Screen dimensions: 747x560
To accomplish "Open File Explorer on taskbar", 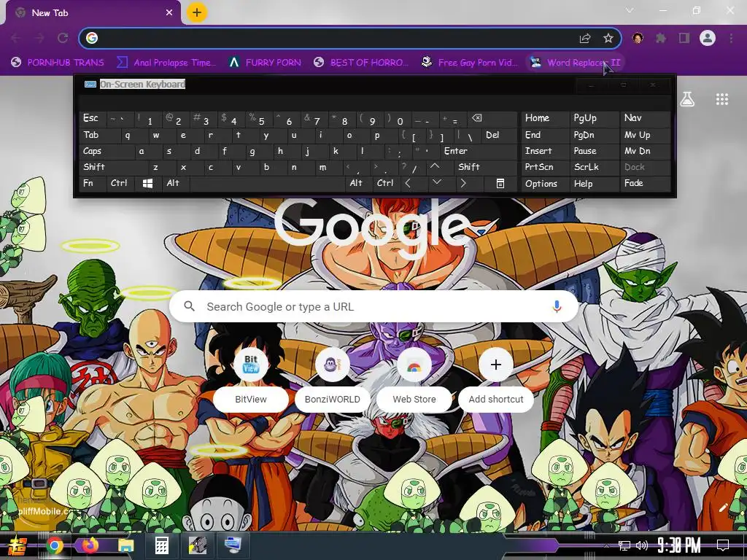I will pyautogui.click(x=125, y=545).
